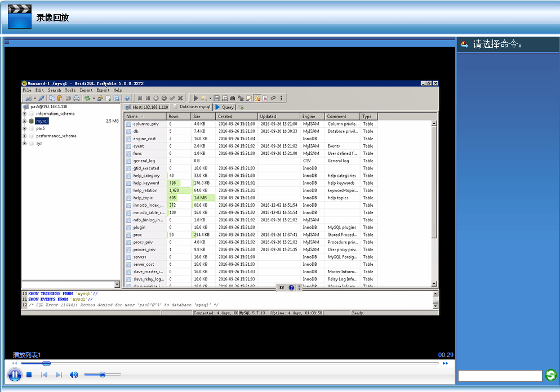Image resolution: width=560 pixels, height=392 pixels.
Task: Sort tables by the Rows column header
Action: [179, 117]
